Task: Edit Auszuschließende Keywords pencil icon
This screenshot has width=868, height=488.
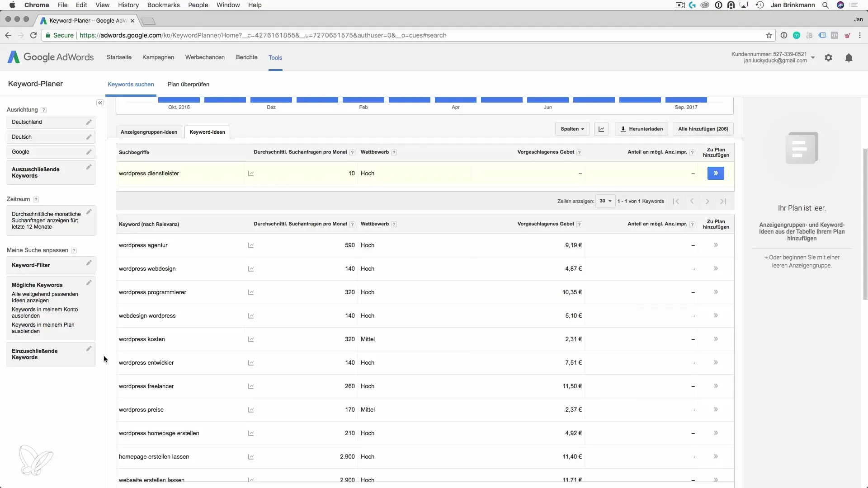Action: click(x=89, y=167)
